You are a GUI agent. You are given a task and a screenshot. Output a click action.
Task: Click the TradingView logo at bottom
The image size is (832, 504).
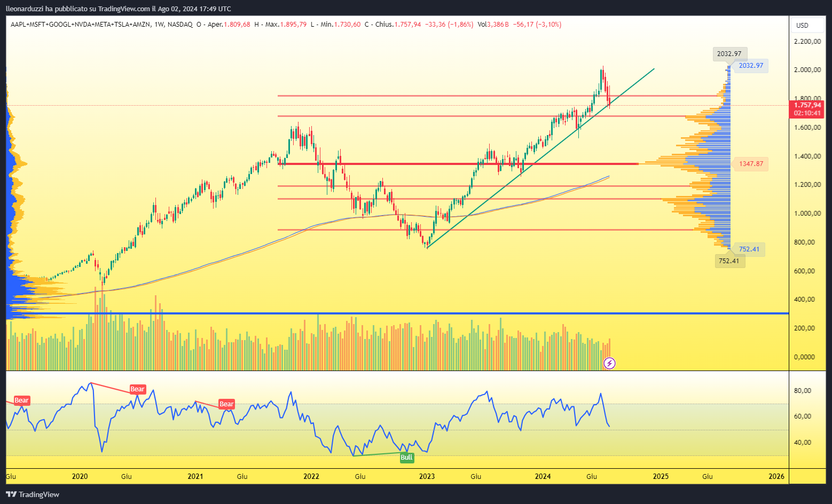pos(33,494)
